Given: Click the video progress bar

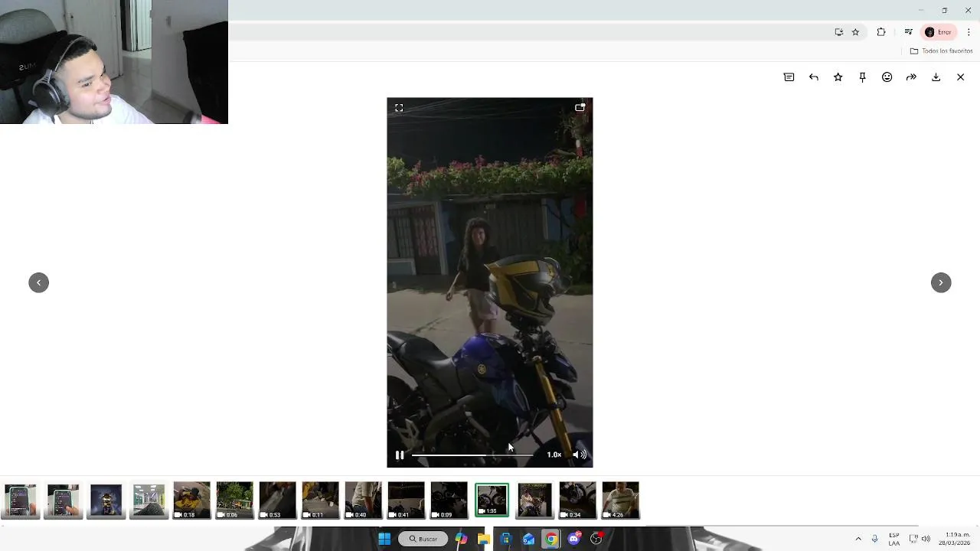Looking at the screenshot, I should click(472, 455).
